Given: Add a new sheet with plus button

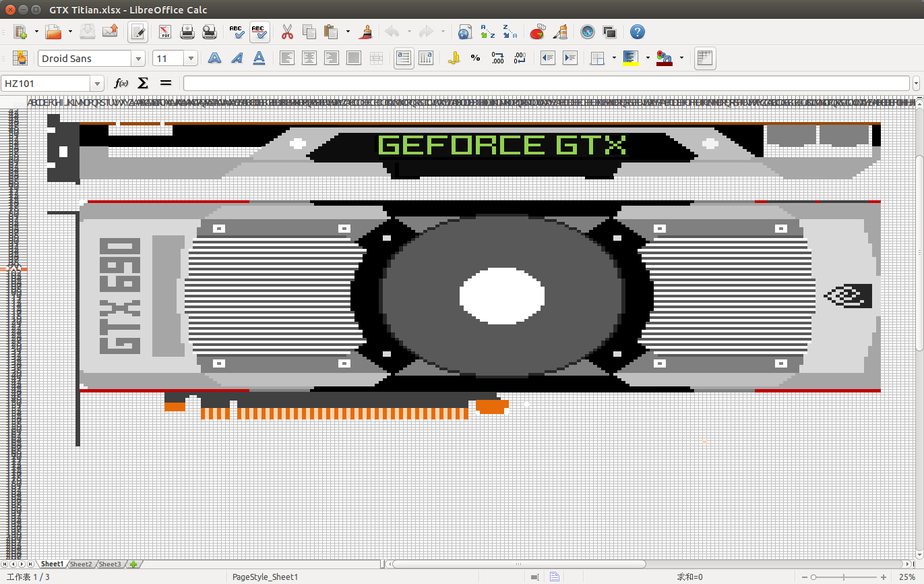Looking at the screenshot, I should click(133, 564).
